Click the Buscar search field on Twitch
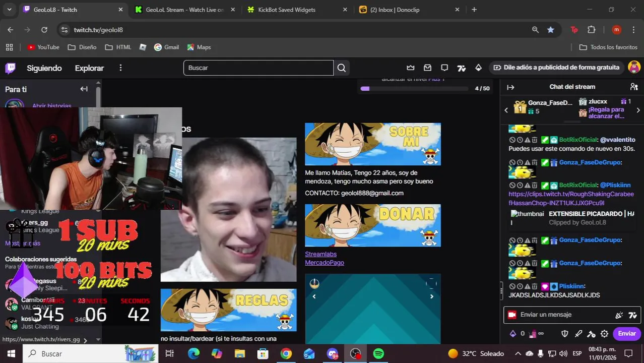 point(259,68)
